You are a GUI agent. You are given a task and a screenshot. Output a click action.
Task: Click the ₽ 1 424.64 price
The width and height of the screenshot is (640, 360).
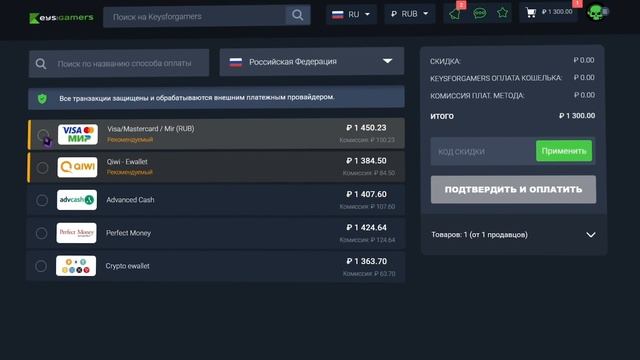click(x=366, y=227)
